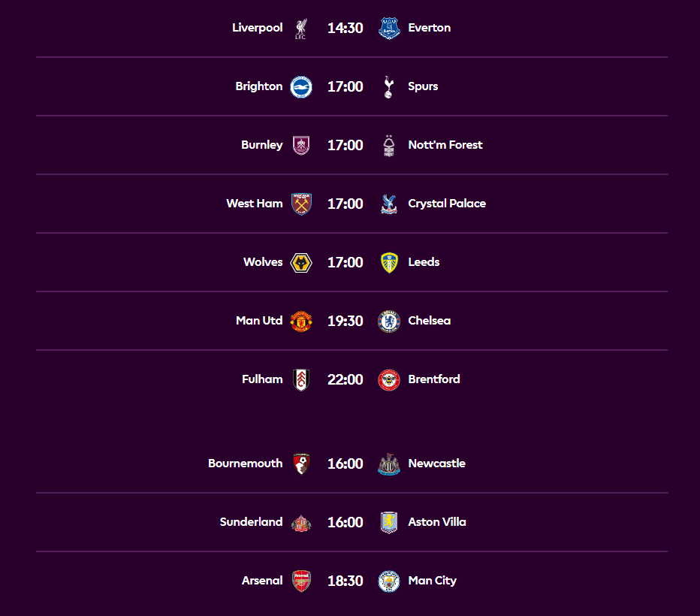Click the Wolves wolf-head logo

tap(301, 262)
